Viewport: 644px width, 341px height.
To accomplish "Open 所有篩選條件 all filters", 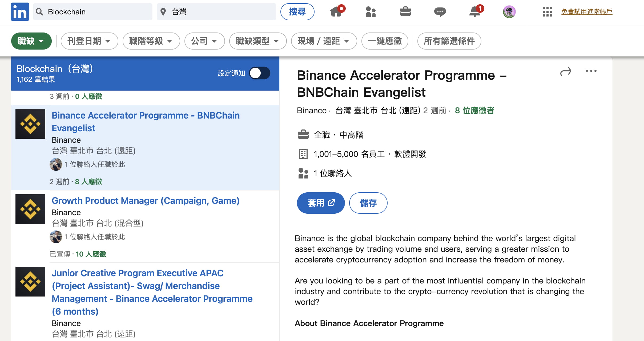I will point(449,41).
